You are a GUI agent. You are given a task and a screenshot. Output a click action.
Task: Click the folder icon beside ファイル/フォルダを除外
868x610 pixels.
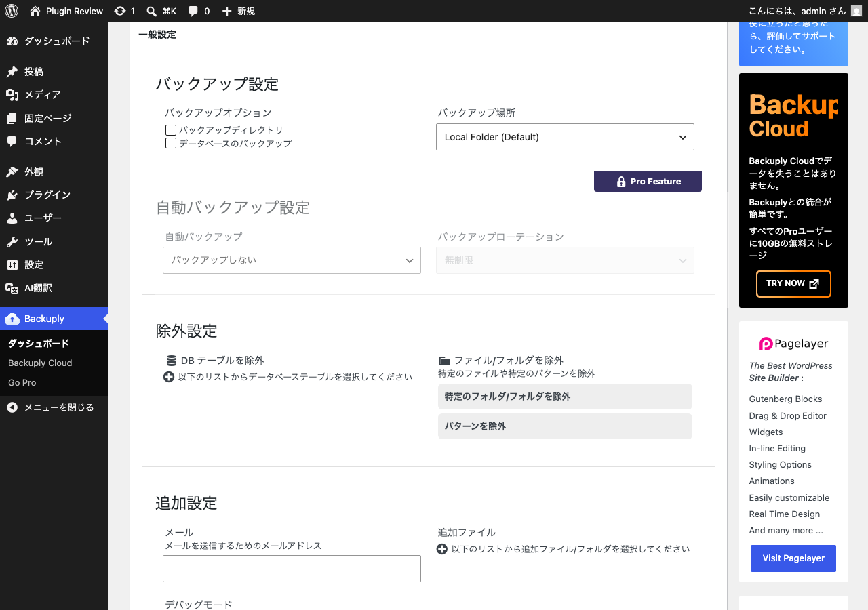[x=444, y=361]
